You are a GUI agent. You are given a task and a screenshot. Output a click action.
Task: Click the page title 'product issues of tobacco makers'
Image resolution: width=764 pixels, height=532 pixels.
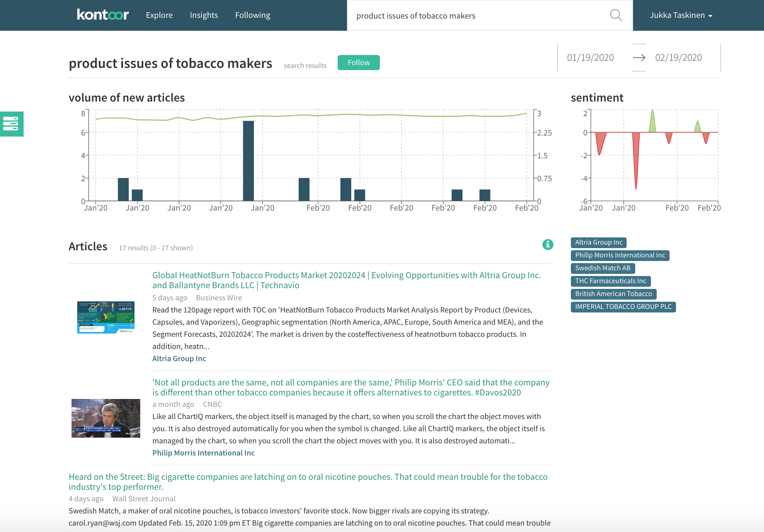pyautogui.click(x=170, y=63)
